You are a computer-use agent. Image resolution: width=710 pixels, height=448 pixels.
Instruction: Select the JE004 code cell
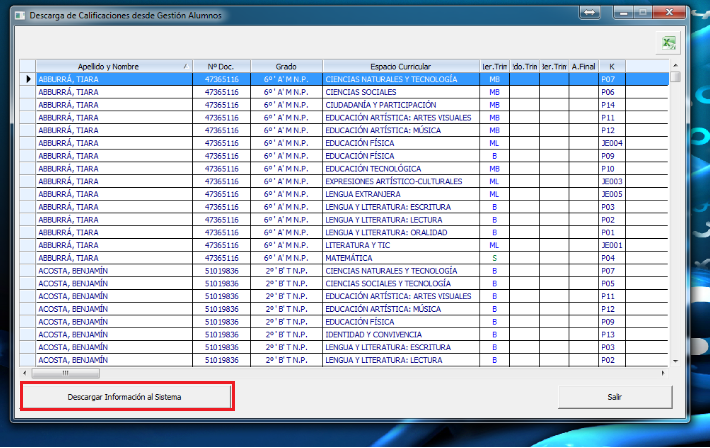[612, 143]
